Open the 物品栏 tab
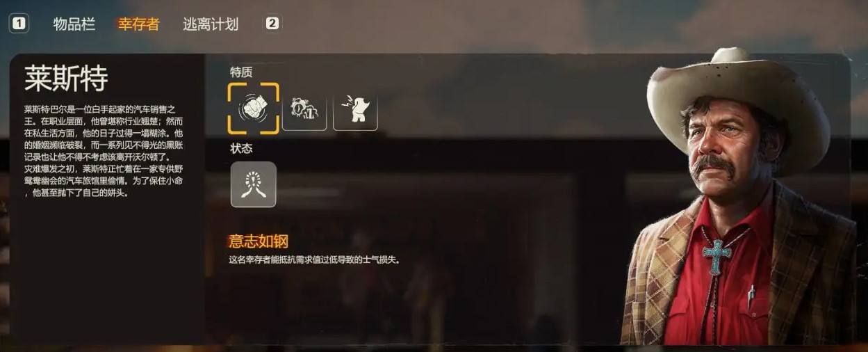The width and height of the screenshot is (868, 352). click(x=74, y=24)
